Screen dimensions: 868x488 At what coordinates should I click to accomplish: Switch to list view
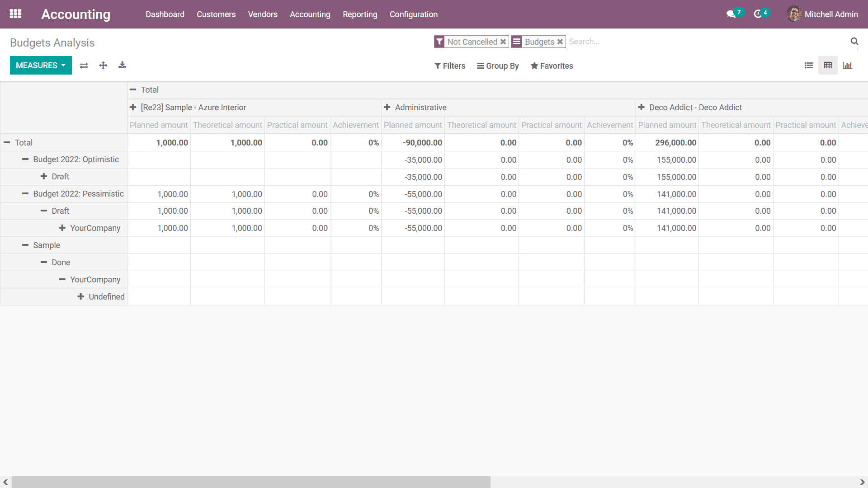pyautogui.click(x=809, y=66)
